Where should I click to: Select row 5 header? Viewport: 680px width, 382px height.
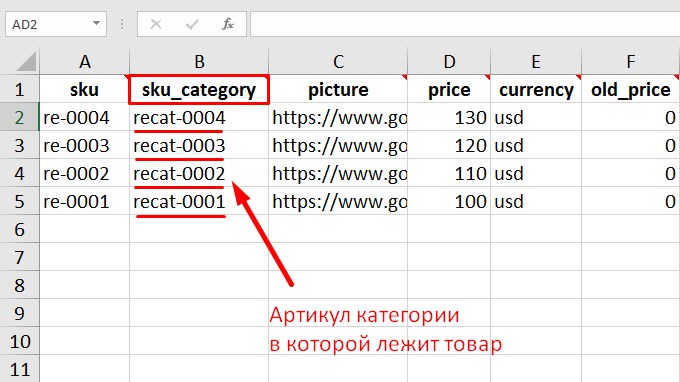[x=20, y=201]
